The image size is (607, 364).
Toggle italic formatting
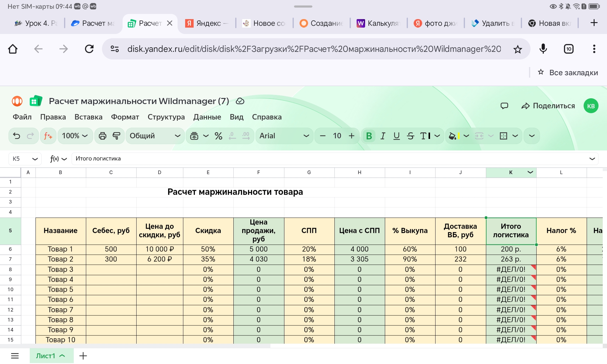click(383, 136)
